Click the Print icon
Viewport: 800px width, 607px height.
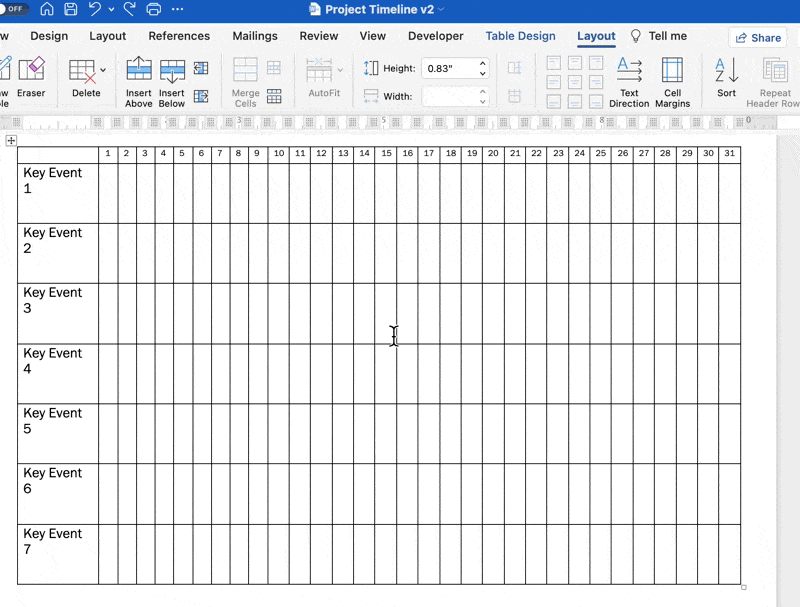coord(154,9)
